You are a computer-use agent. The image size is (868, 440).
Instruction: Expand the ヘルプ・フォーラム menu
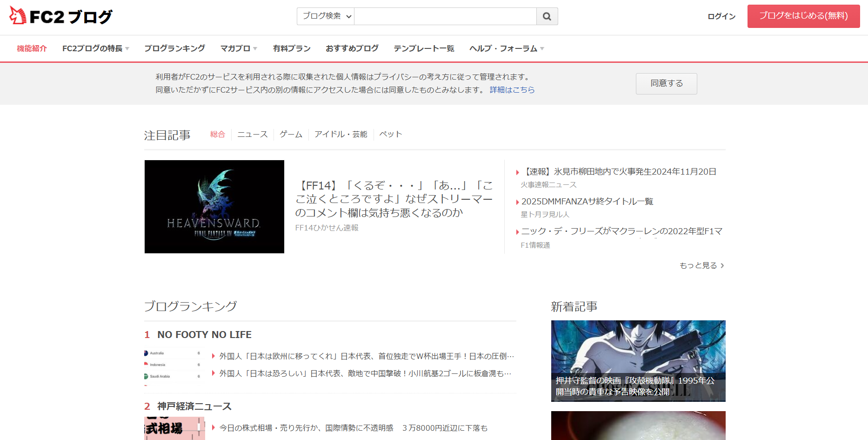tap(507, 48)
